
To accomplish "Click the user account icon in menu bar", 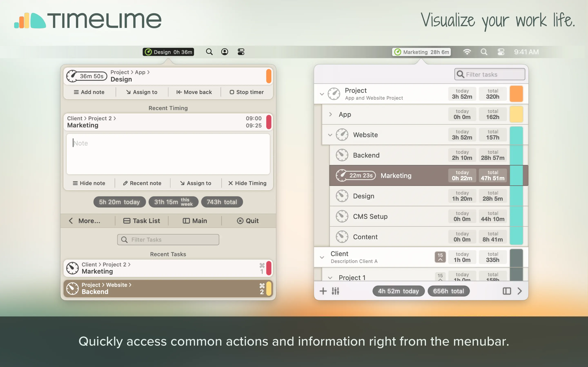I will [225, 52].
